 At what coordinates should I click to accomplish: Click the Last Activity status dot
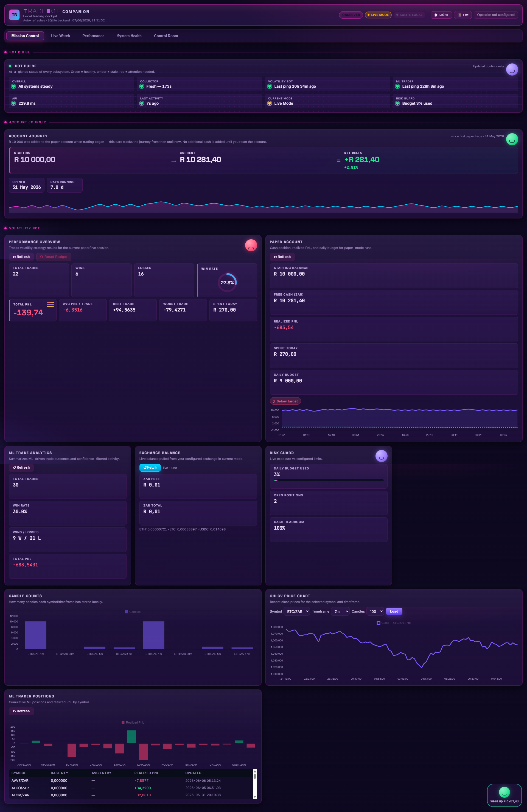tap(141, 103)
